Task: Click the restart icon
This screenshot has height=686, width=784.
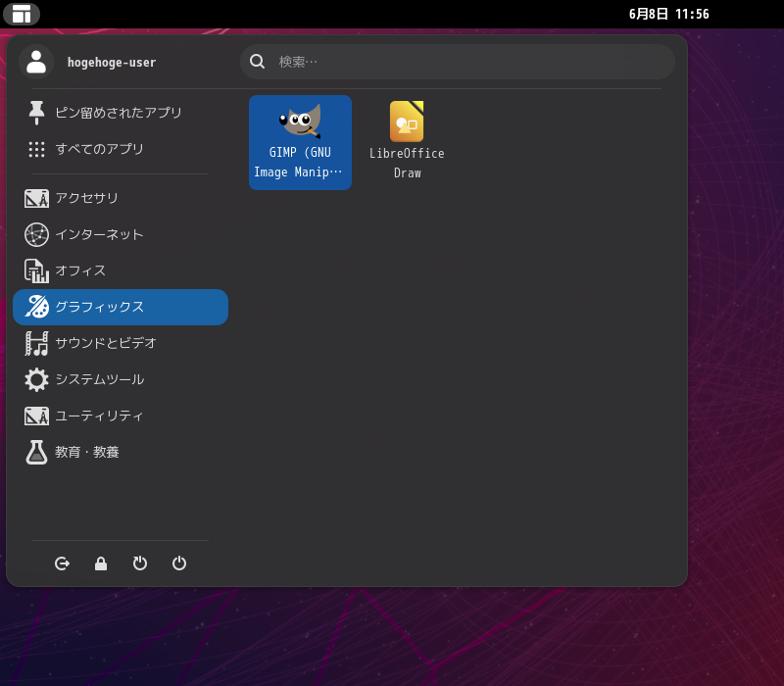Action: click(x=140, y=563)
